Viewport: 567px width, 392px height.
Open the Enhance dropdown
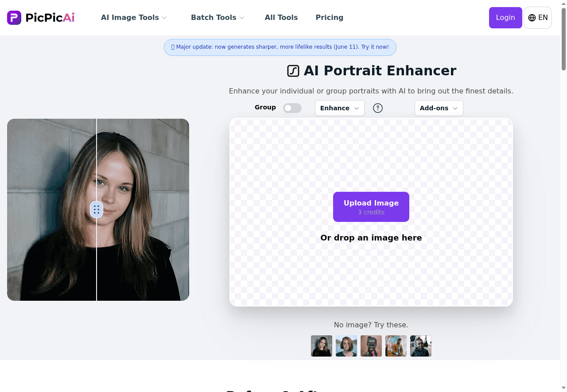pyautogui.click(x=339, y=108)
